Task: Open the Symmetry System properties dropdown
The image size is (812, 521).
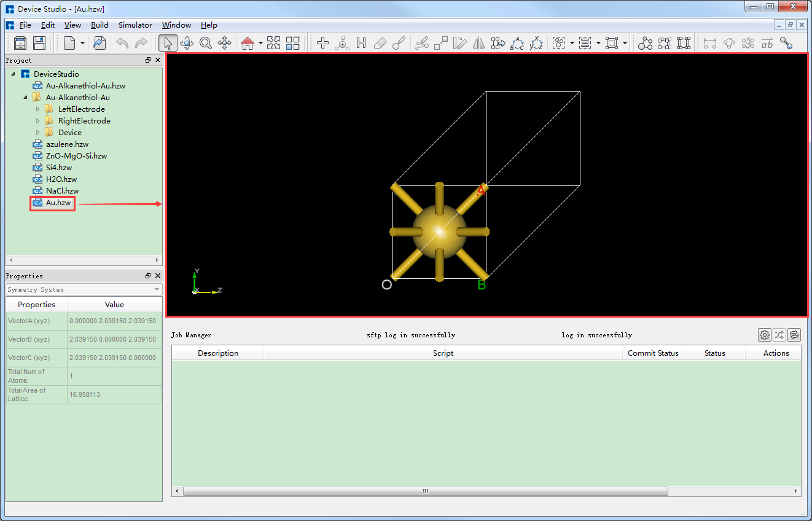Action: (157, 289)
